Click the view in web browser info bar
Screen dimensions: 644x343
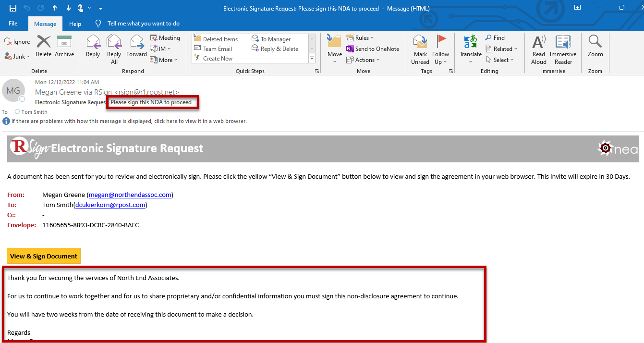tap(129, 121)
